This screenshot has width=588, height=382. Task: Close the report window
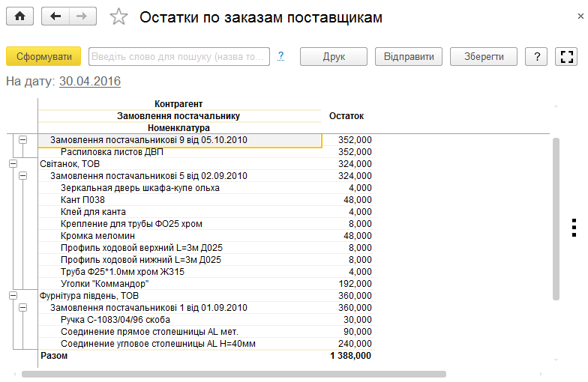click(580, 16)
